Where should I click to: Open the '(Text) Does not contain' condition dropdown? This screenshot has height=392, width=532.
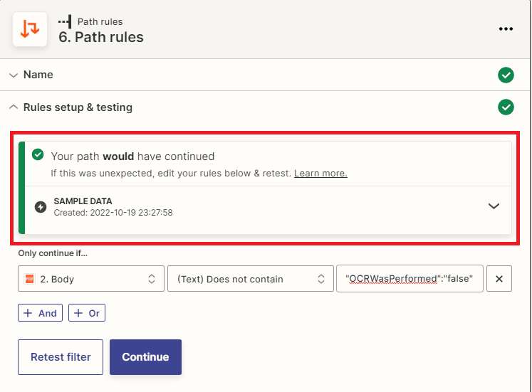point(251,279)
